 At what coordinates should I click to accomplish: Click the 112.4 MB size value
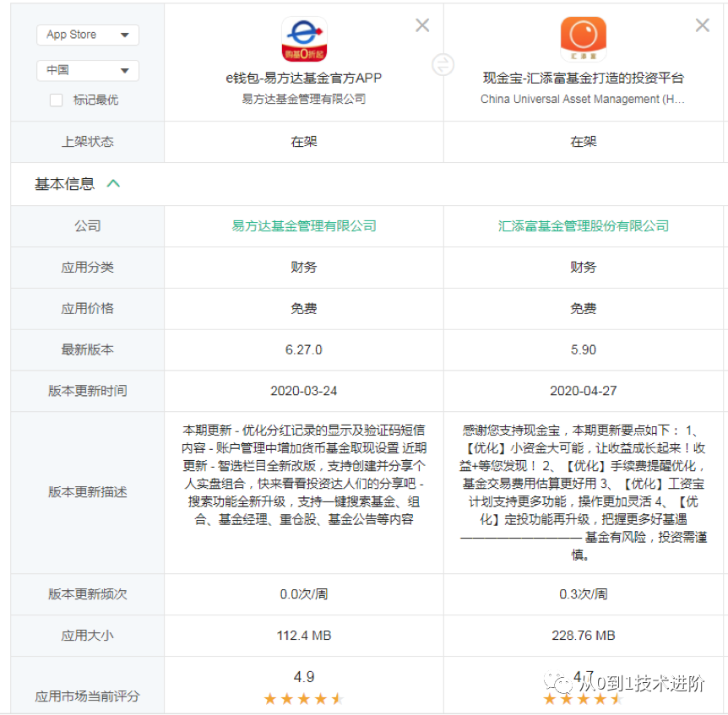(x=304, y=635)
